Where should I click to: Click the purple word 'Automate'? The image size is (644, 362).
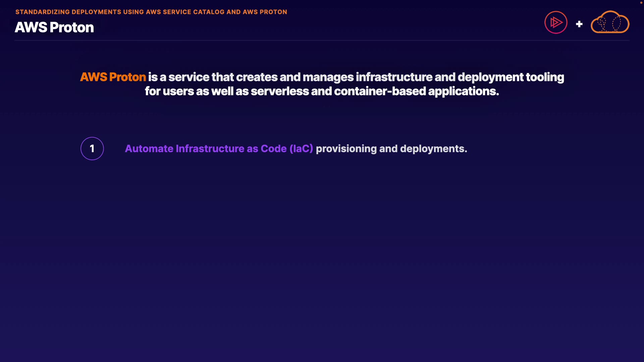pos(149,148)
